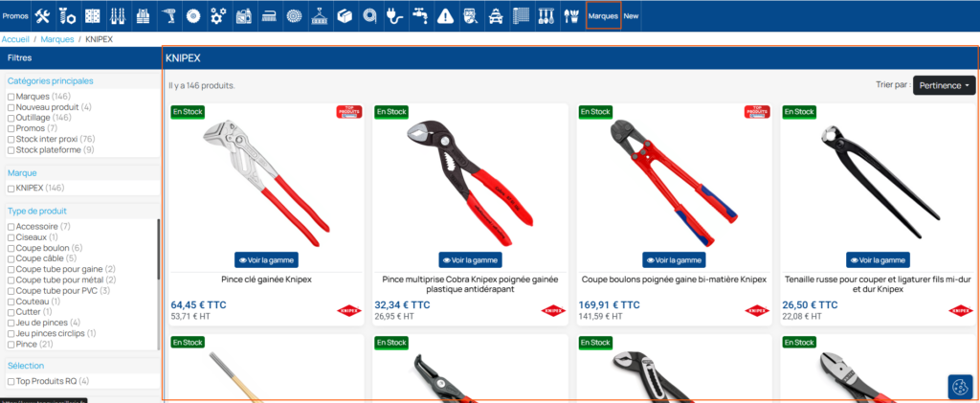
Task: Open the car category icon
Action: coord(495,16)
